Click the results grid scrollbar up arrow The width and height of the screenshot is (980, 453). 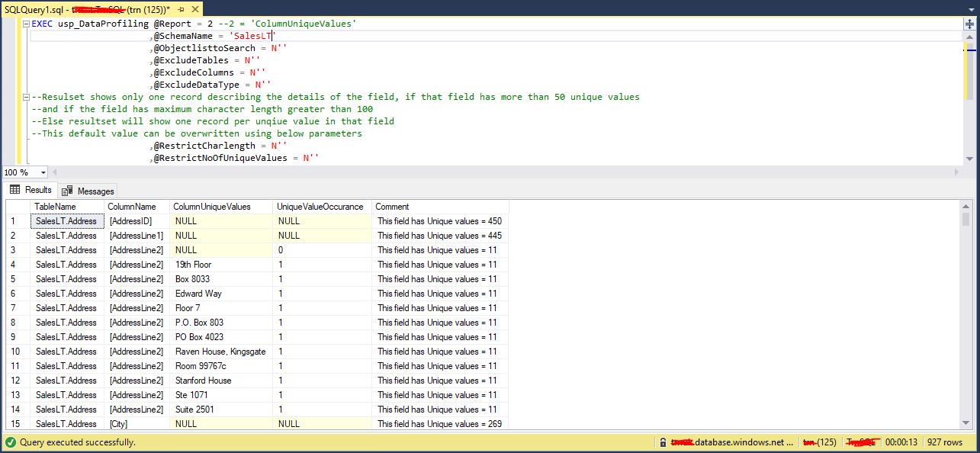click(967, 207)
